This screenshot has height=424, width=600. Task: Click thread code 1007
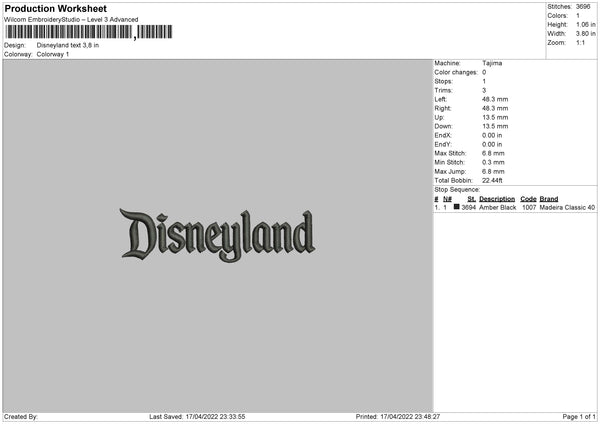coord(529,207)
